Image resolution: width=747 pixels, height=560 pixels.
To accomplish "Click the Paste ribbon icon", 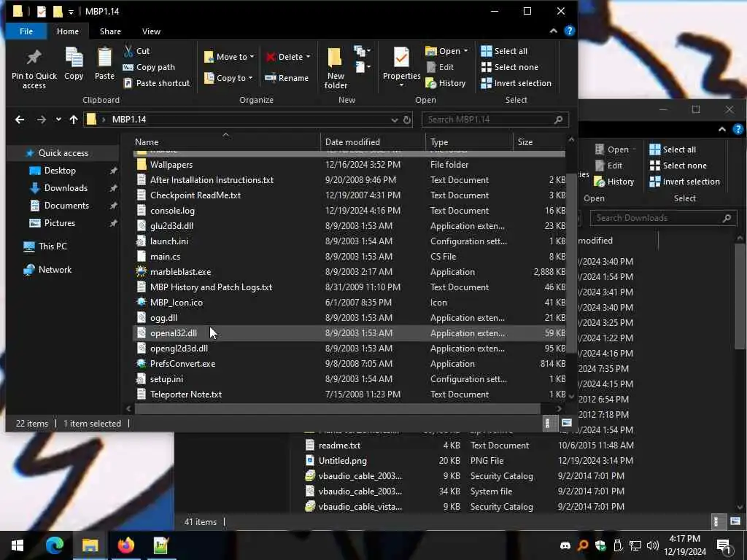I will pos(104,58).
